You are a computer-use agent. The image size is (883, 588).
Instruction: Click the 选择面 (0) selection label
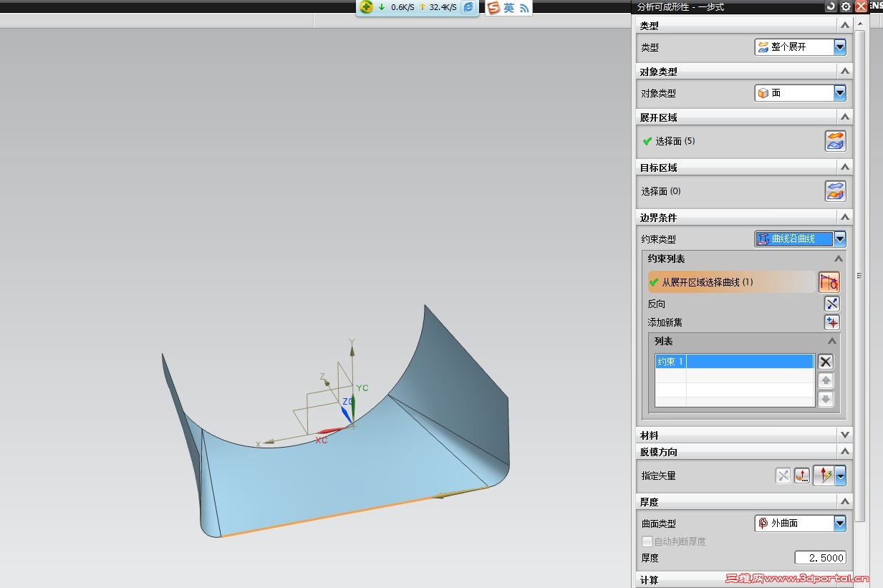pos(661,191)
